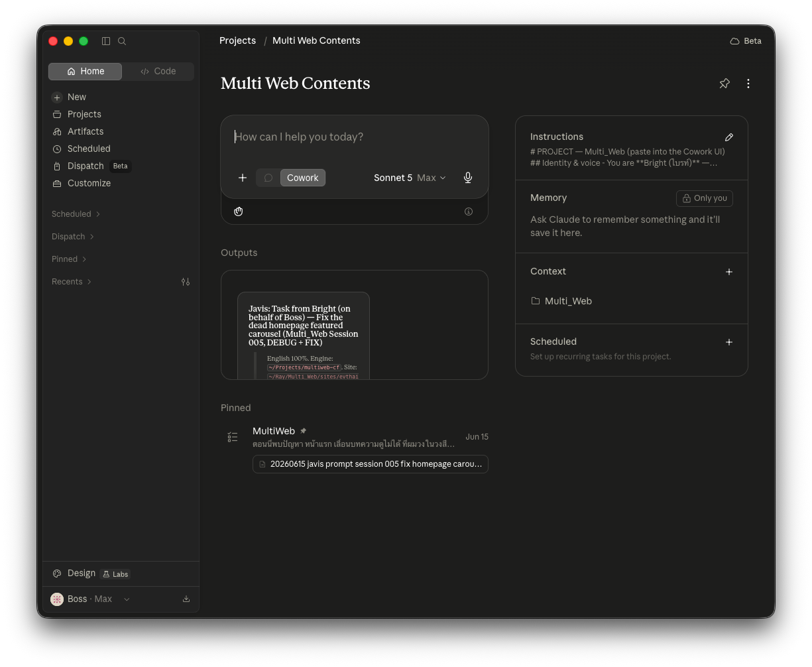Viewport: 812px width, 667px height.
Task: Open Artifacts in the sidebar
Action: pos(86,131)
